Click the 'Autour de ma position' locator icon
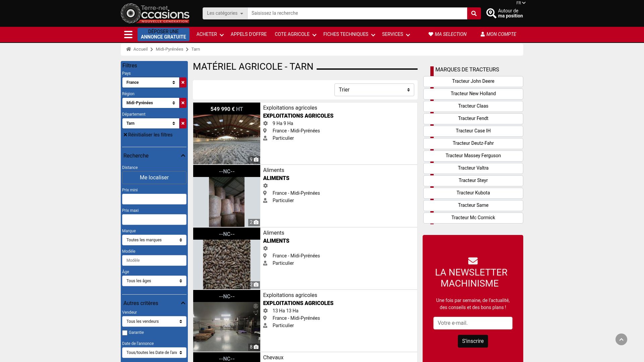Viewport: 644px width, 362px height. point(491,13)
